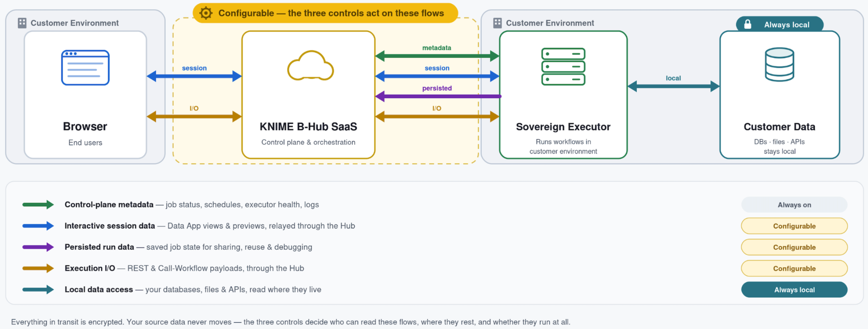868x329 pixels.
Task: Select the 'Sovereign Executor' title
Action: pos(563,127)
